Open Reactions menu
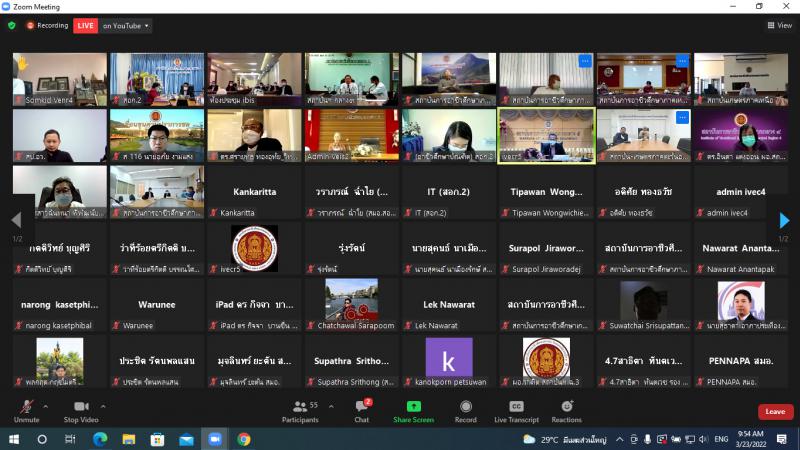 (x=566, y=411)
